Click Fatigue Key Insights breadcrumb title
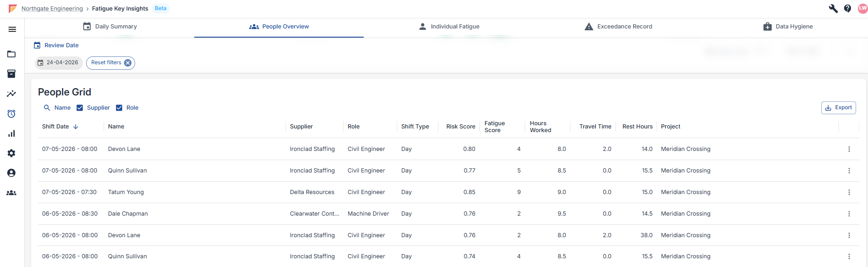 [120, 9]
